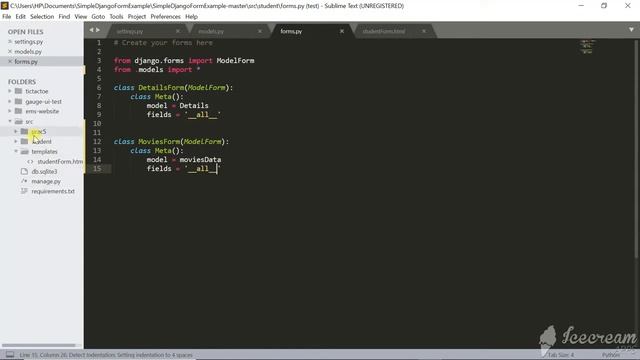Select the forms.py tab
Screen dimensions: 640x360
pos(291,31)
